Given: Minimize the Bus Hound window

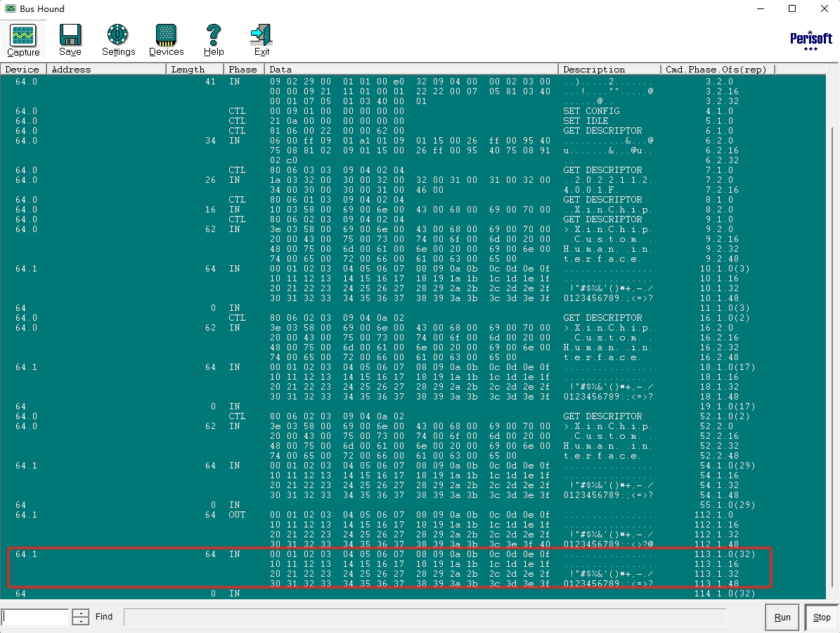Looking at the screenshot, I should pos(761,8).
